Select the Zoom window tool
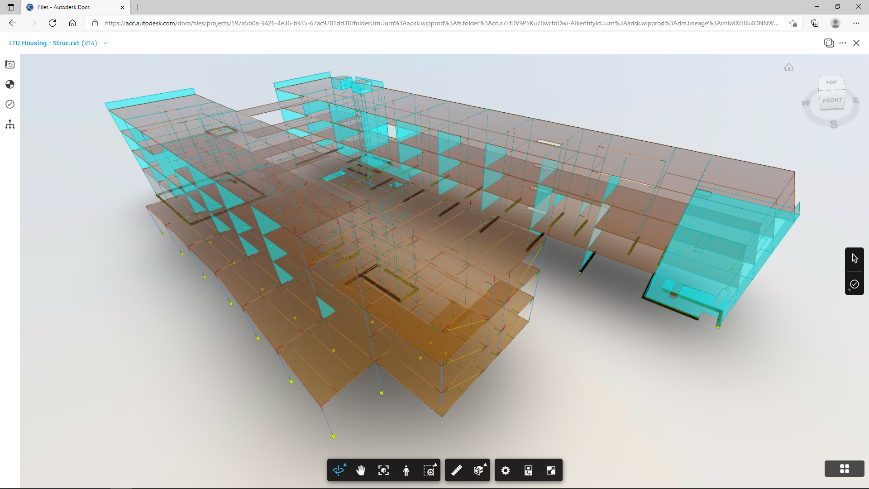869x489 pixels. 430,470
